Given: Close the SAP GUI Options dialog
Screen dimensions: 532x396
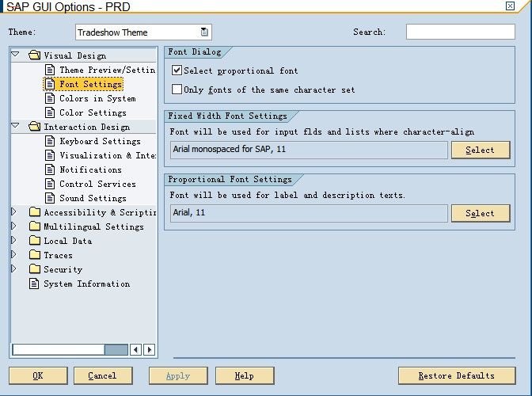Looking at the screenshot, I should 510,6.
